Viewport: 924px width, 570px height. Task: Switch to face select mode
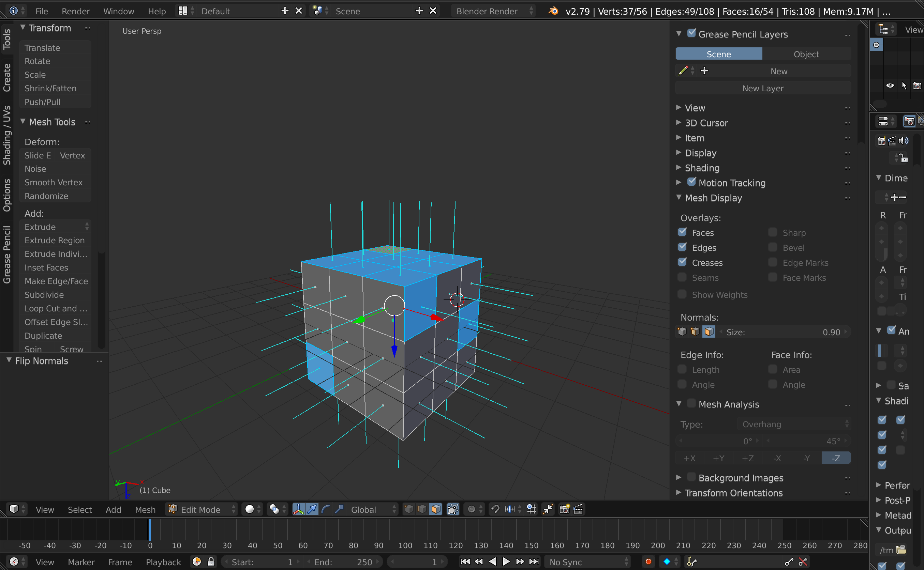(x=436, y=509)
